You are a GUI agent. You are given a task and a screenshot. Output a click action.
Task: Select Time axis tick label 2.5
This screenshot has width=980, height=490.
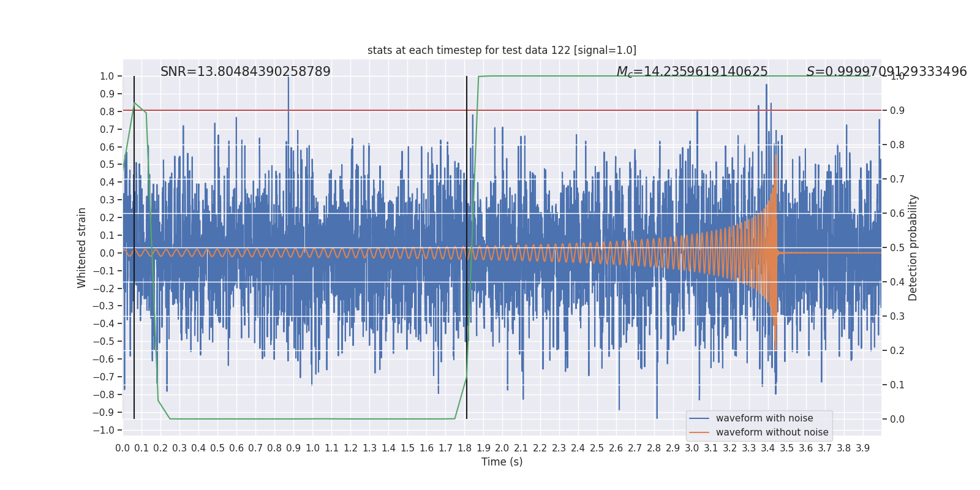pyautogui.click(x=597, y=448)
